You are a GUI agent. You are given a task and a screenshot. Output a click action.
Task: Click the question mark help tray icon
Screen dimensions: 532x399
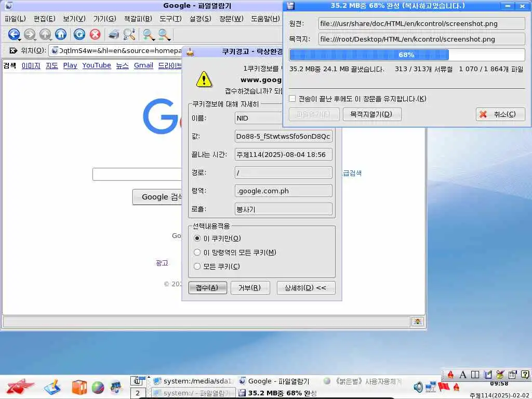[x=525, y=375]
